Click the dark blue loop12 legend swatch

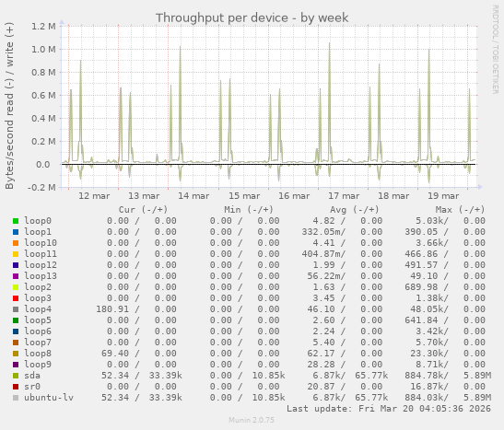click(x=16, y=265)
